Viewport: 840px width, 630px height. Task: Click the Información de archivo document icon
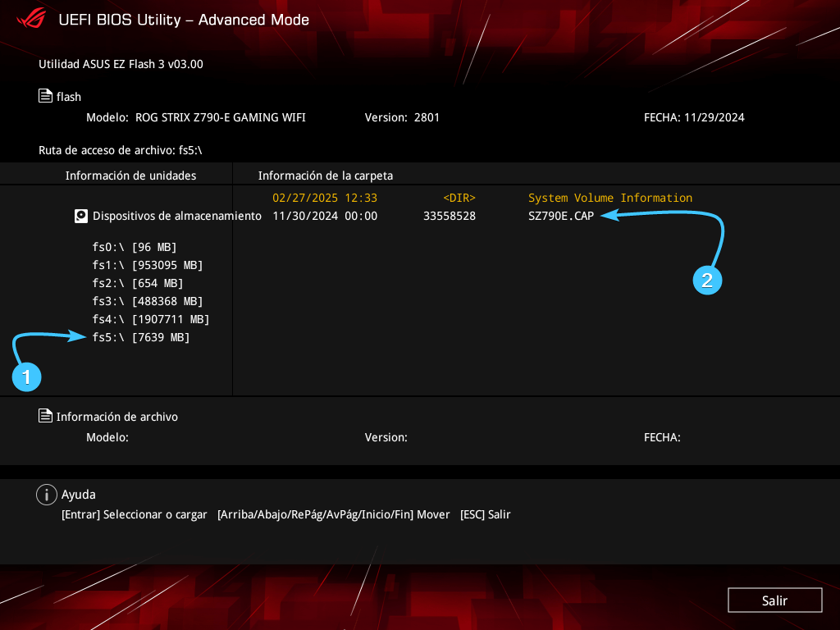46,416
